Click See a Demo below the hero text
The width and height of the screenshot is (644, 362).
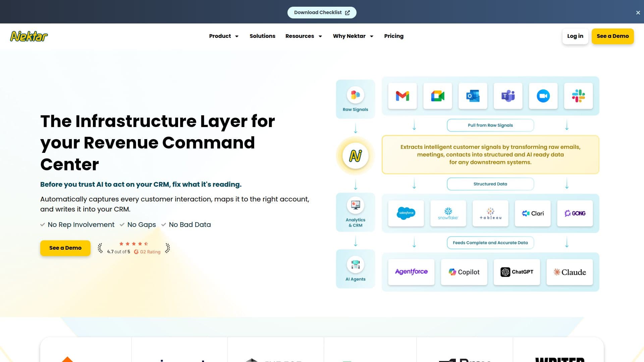coord(65,248)
